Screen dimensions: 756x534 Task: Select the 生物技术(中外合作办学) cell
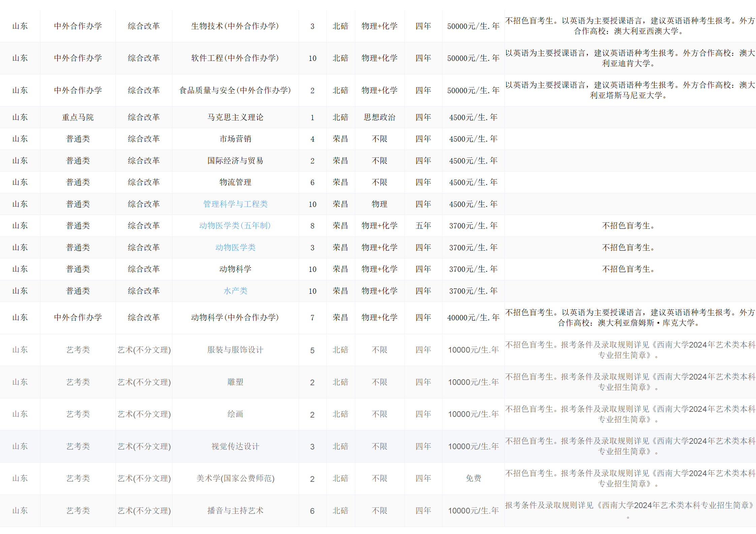pyautogui.click(x=235, y=26)
